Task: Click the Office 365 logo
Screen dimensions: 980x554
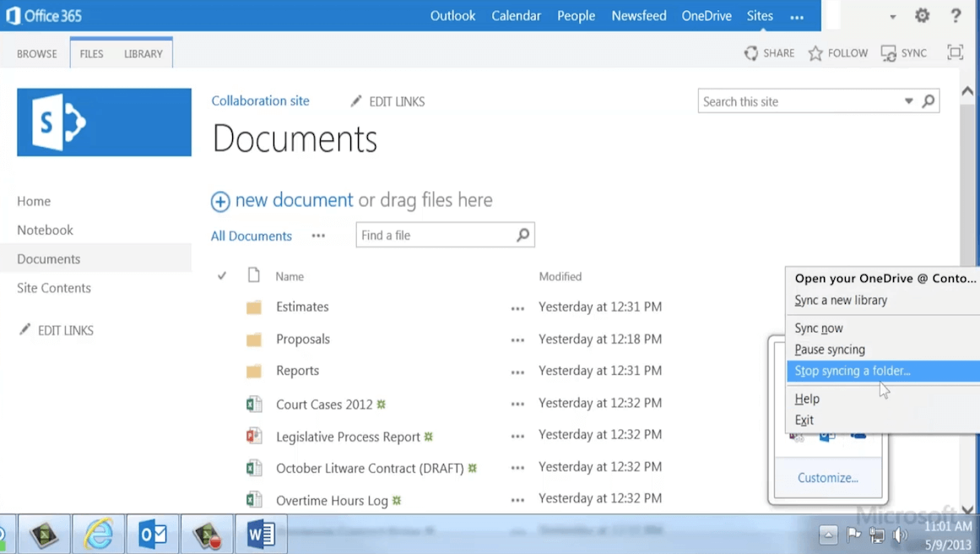Action: point(44,16)
